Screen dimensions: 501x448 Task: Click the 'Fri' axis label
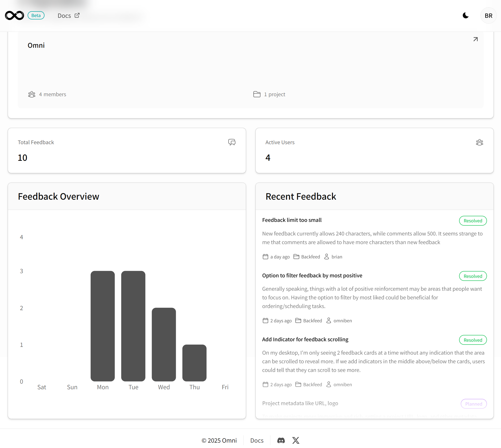[x=225, y=387]
